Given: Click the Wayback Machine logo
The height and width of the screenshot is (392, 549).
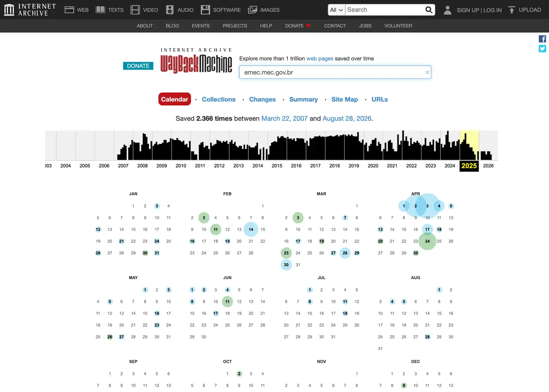Looking at the screenshot, I should click(196, 60).
